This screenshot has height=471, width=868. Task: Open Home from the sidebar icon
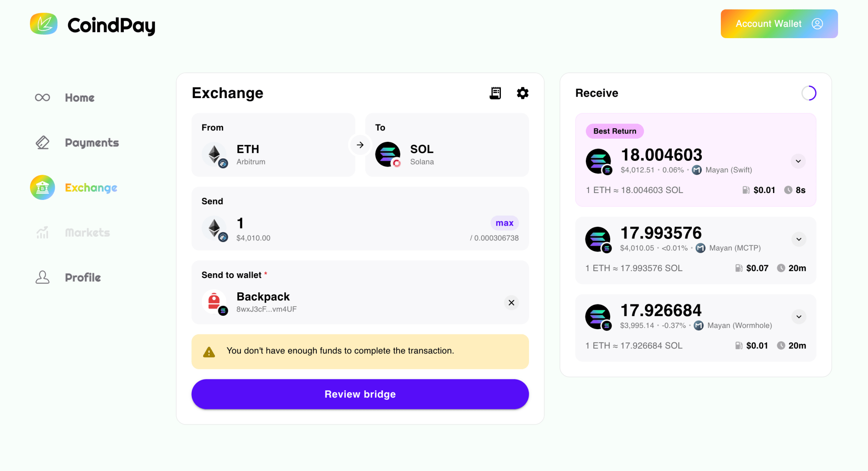click(x=42, y=97)
